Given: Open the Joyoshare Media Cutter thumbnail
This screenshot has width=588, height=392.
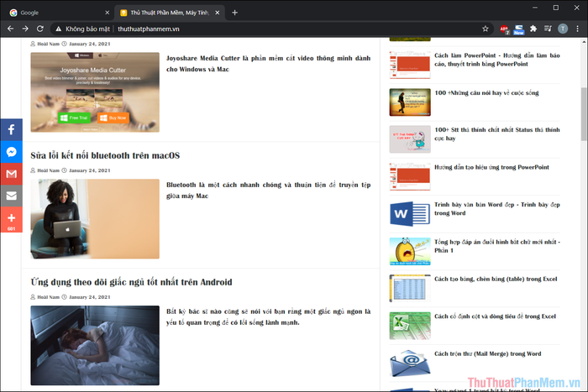Looking at the screenshot, I should pyautogui.click(x=95, y=92).
